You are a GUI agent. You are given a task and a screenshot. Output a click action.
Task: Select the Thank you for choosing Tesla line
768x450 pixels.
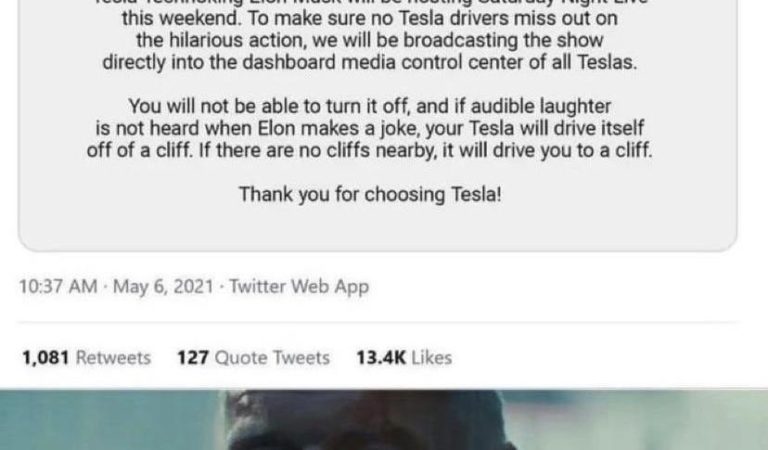[x=370, y=195]
